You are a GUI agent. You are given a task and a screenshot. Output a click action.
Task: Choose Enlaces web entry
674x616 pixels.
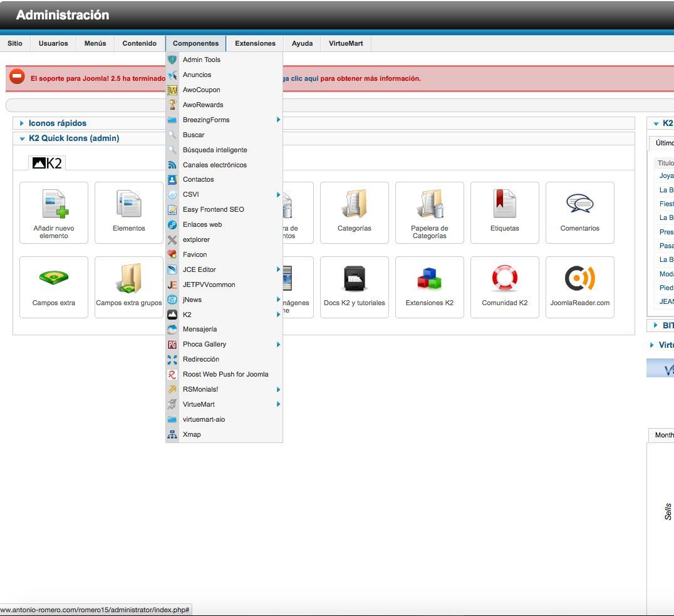[x=224, y=224]
